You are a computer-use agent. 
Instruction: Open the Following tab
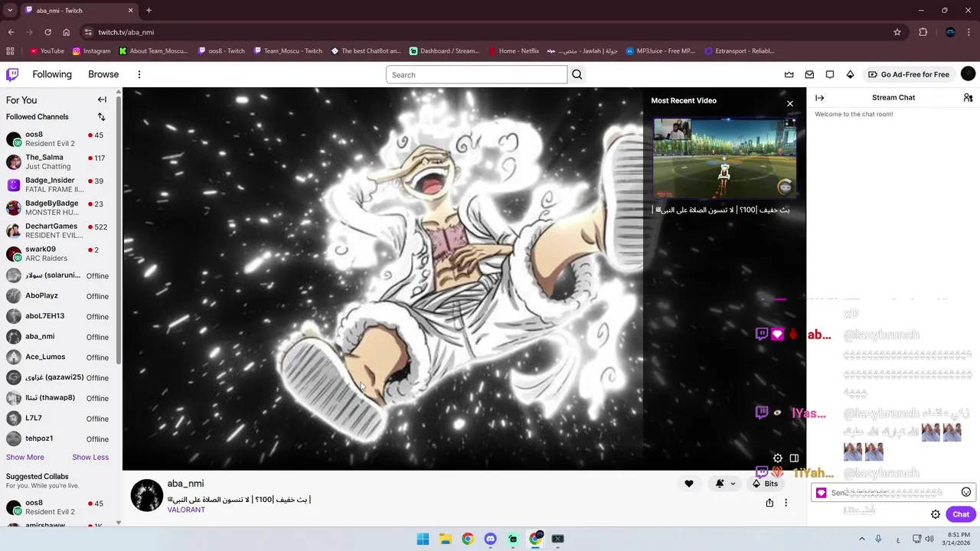pos(52,74)
